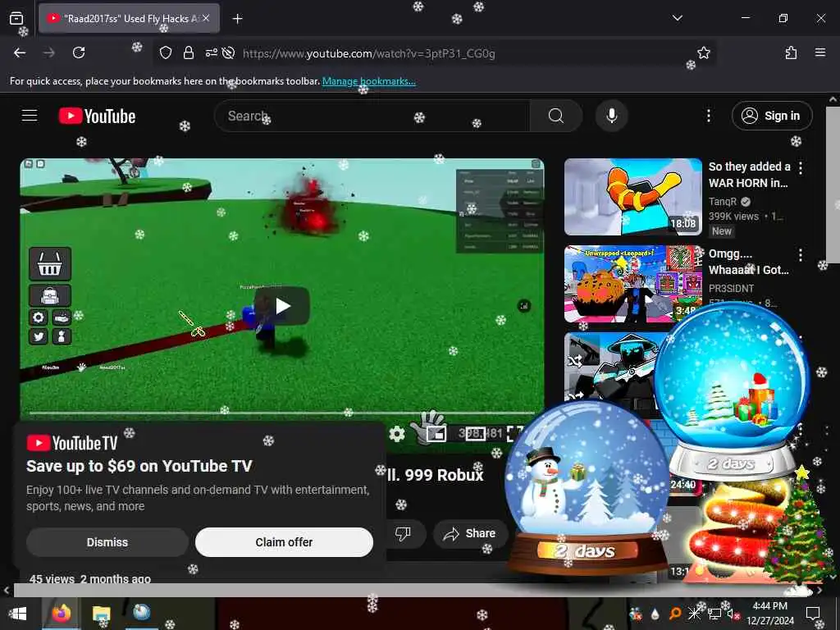This screenshot has height=630, width=840.
Task: Click the TanqR channel name
Action: (x=723, y=202)
